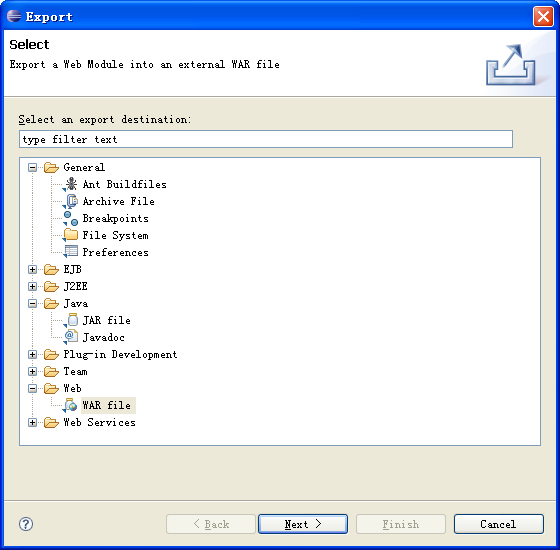The image size is (560, 550).
Task: Collapse the General tree node
Action: [32, 168]
